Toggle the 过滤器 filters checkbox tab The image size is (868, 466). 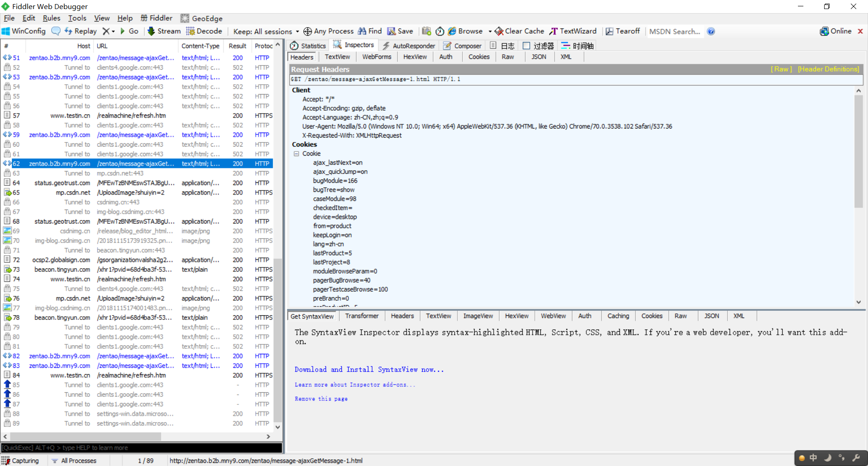538,46
